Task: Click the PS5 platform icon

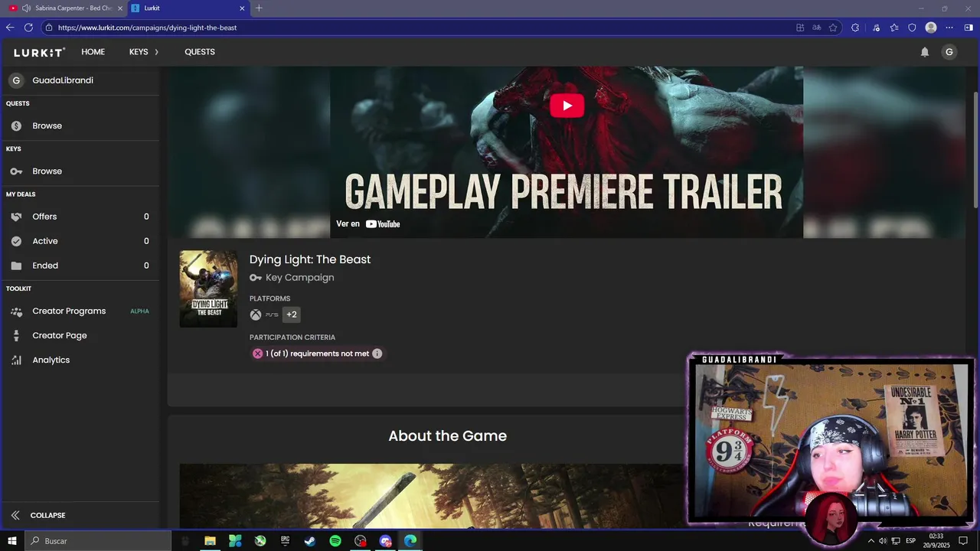Action: pyautogui.click(x=272, y=315)
